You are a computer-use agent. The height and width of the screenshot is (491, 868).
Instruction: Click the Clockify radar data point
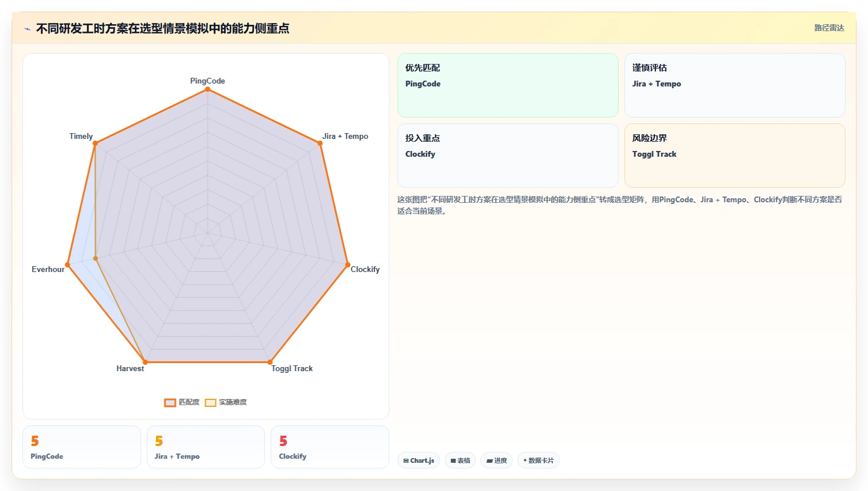(x=348, y=265)
